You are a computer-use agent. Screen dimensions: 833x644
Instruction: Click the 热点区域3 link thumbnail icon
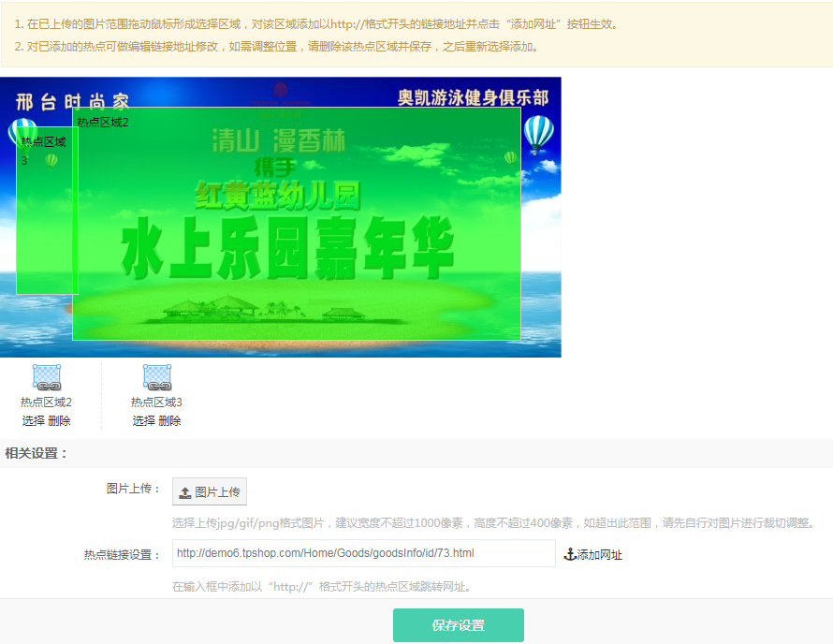point(157,377)
